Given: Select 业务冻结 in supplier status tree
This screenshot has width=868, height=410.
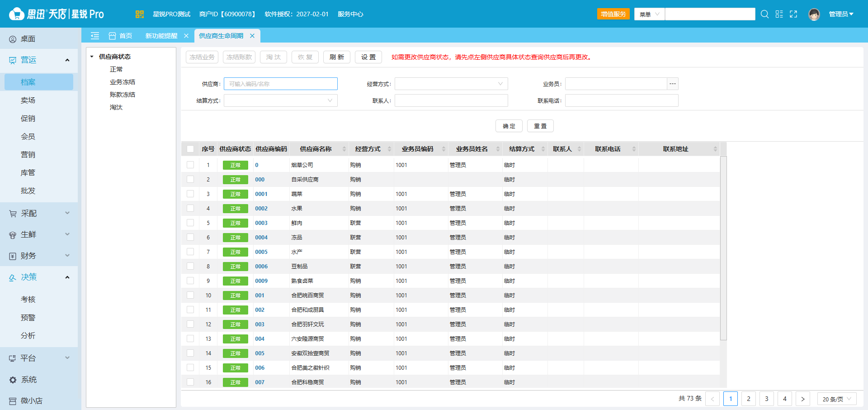Looking at the screenshot, I should click(123, 82).
